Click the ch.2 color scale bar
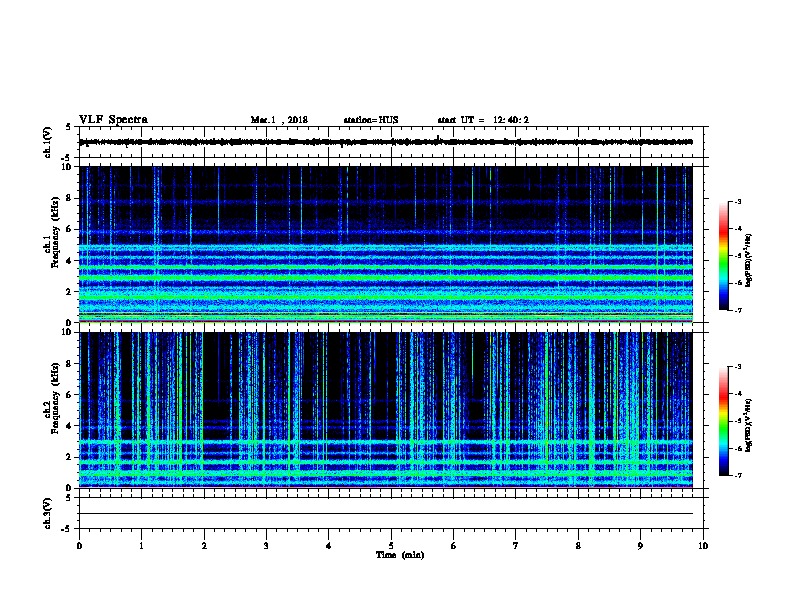The height and width of the screenshot is (612, 792). pyautogui.click(x=723, y=421)
